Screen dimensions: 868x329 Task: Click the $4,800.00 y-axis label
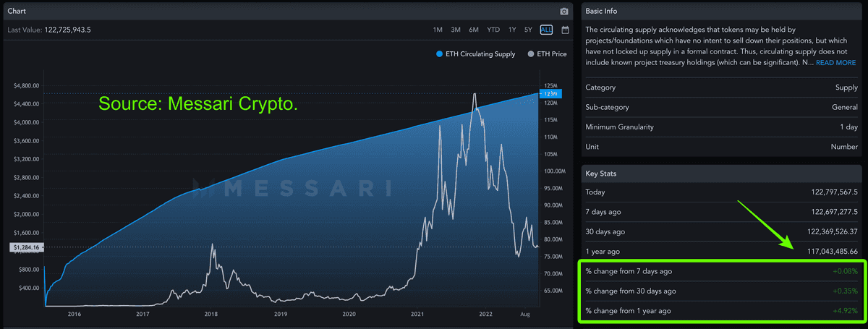(x=26, y=85)
